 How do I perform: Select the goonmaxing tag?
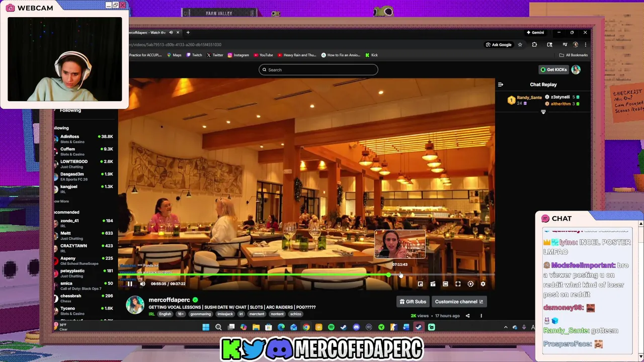[x=200, y=314]
